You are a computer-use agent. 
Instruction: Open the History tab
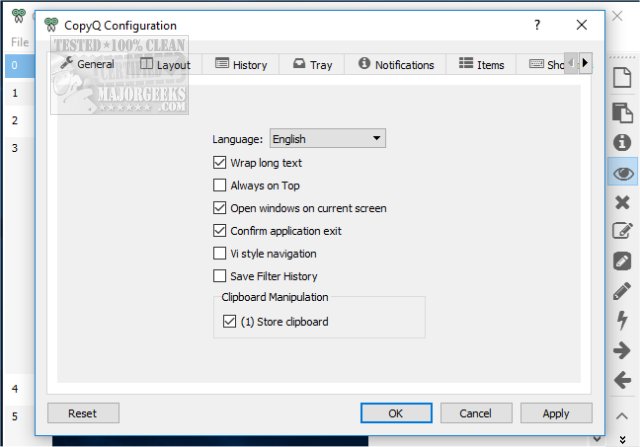coord(241,64)
